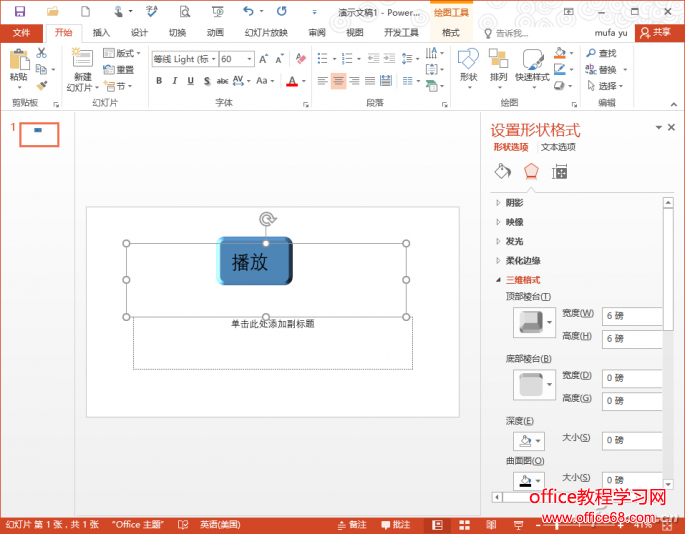The width and height of the screenshot is (685, 534).
Task: Open the Size & Properties icon tab
Action: [560, 171]
